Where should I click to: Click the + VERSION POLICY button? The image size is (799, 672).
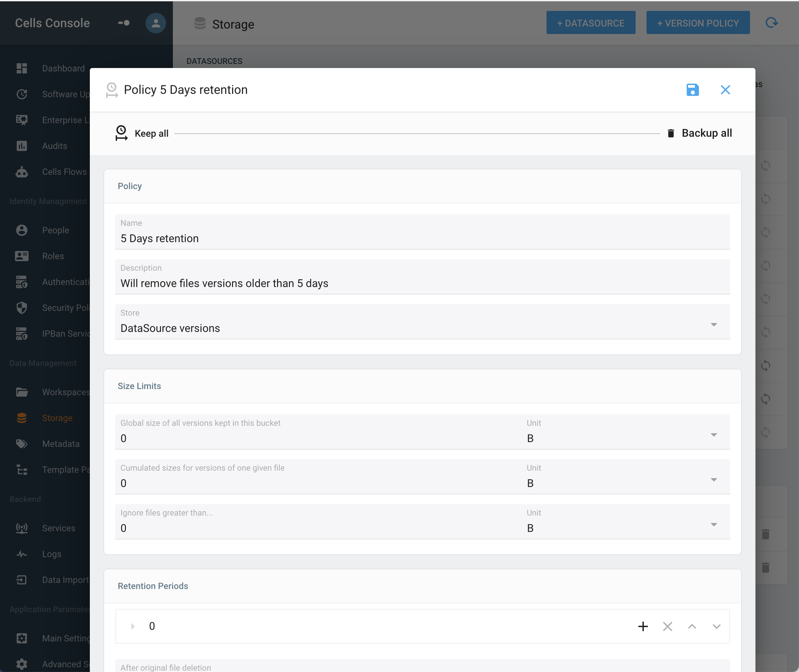pyautogui.click(x=698, y=23)
